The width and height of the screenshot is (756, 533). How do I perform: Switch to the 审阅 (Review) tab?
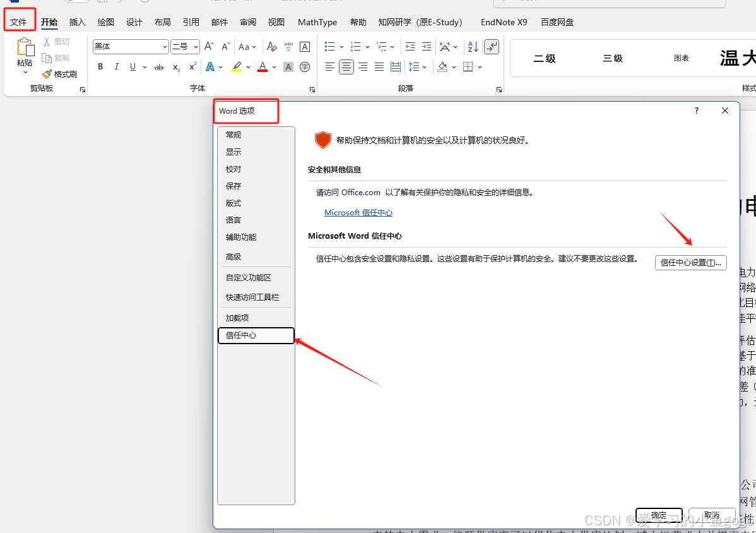click(x=248, y=22)
